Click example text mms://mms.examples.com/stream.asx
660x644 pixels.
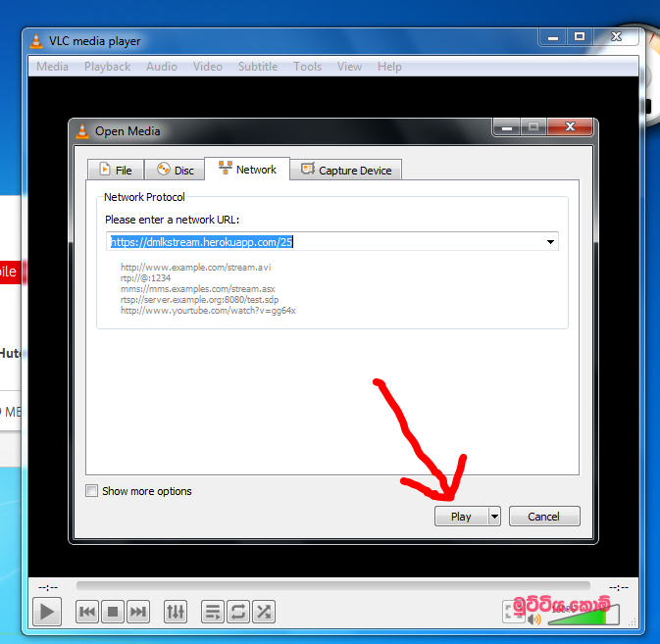(198, 289)
